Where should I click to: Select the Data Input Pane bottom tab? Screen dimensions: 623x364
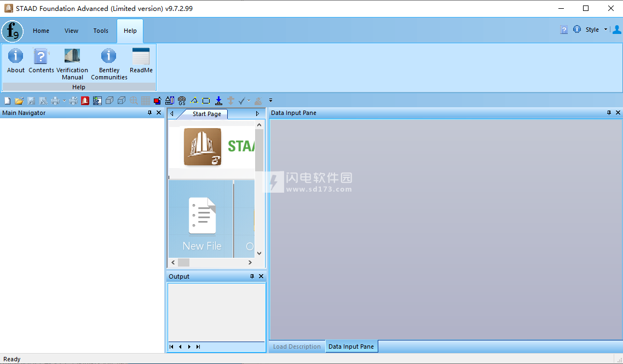tap(351, 346)
